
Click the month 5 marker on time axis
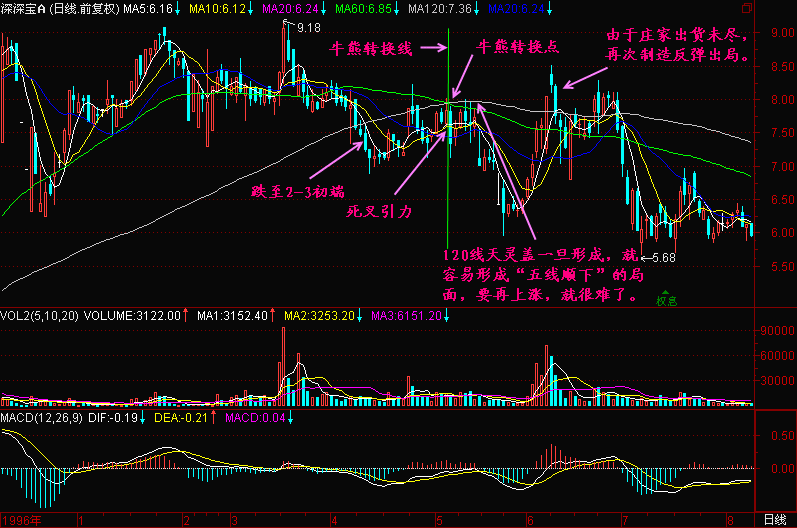pos(439,520)
